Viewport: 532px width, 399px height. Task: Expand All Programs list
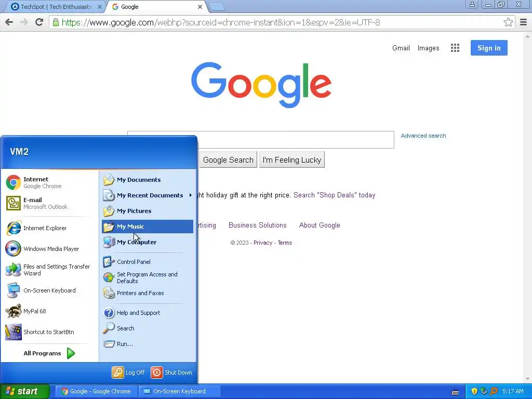(49, 353)
